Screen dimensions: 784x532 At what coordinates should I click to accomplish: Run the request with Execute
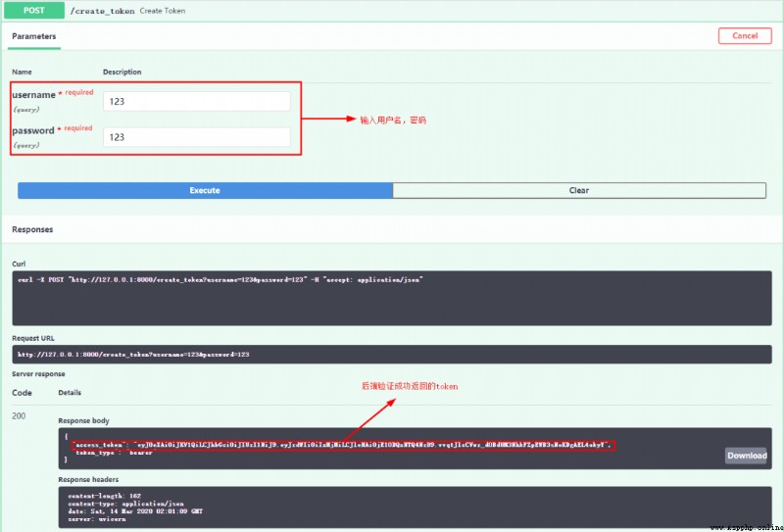(205, 190)
